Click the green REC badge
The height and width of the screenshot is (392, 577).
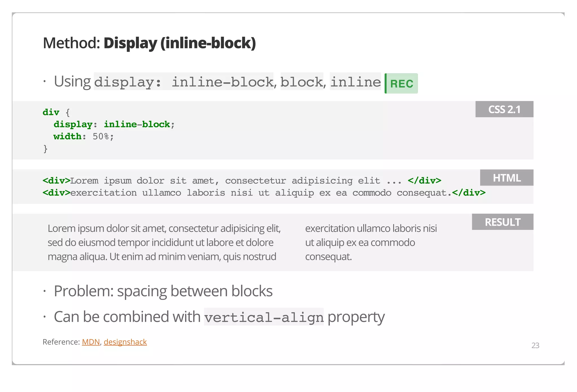[x=401, y=83]
